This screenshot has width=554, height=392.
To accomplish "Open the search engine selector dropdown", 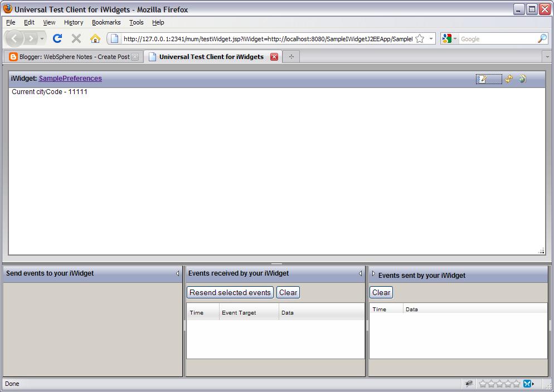I will click(x=455, y=38).
